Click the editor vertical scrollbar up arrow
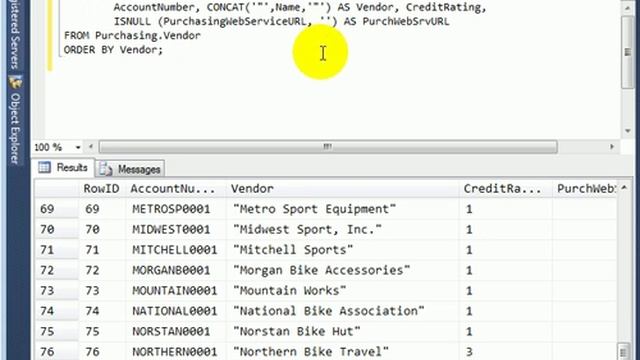Viewport: 640px width, 360px height. tap(628, 8)
